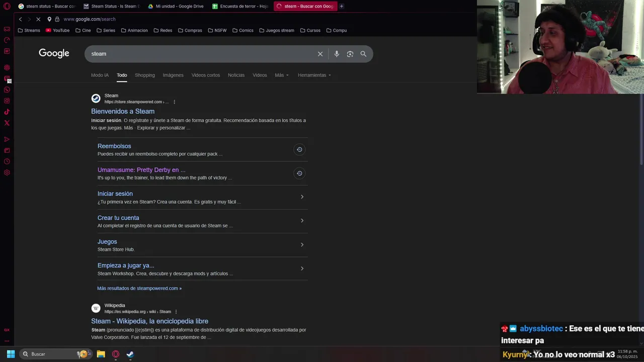
Task: Open TikTok in the sidebar
Action: click(x=7, y=112)
